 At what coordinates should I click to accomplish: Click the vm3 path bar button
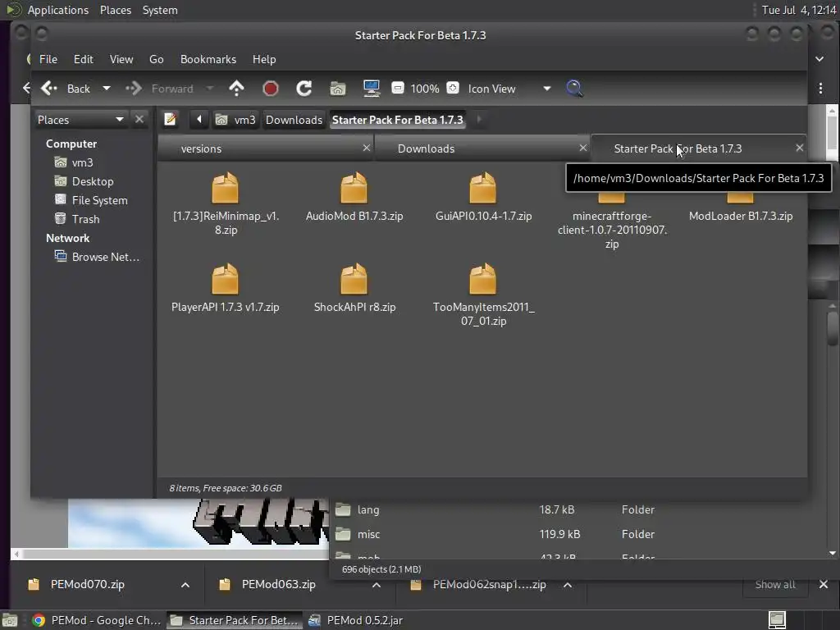(x=235, y=120)
